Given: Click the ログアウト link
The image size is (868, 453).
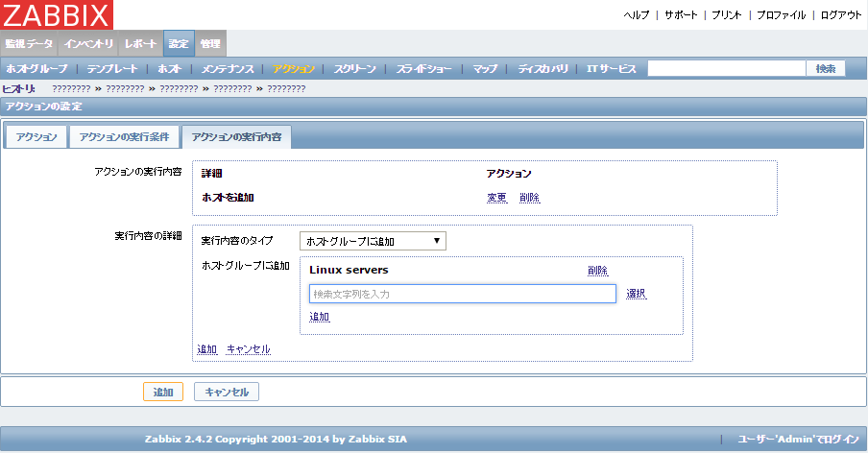Looking at the screenshot, I should tap(840, 15).
